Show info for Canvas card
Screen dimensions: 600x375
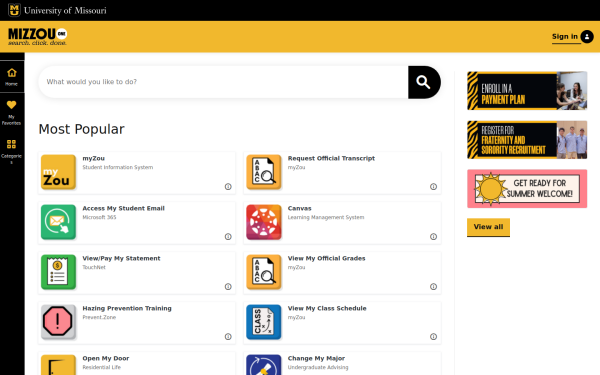click(x=433, y=236)
